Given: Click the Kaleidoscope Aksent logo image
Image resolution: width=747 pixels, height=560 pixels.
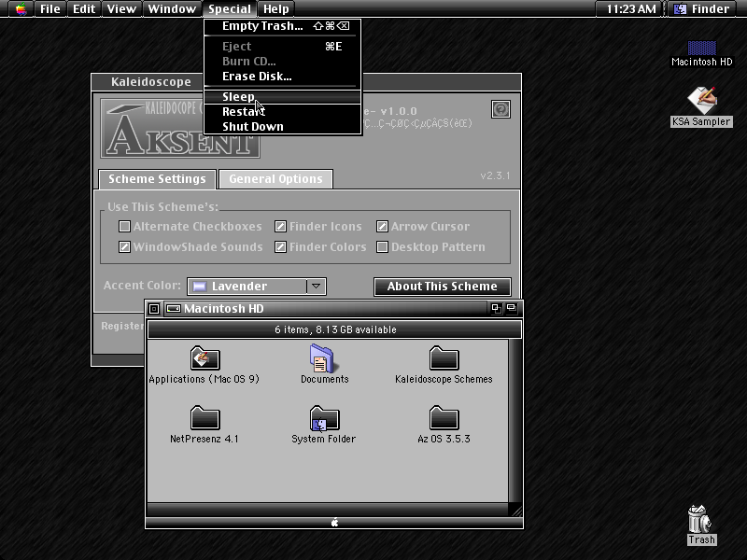Looking at the screenshot, I should pos(180,129).
